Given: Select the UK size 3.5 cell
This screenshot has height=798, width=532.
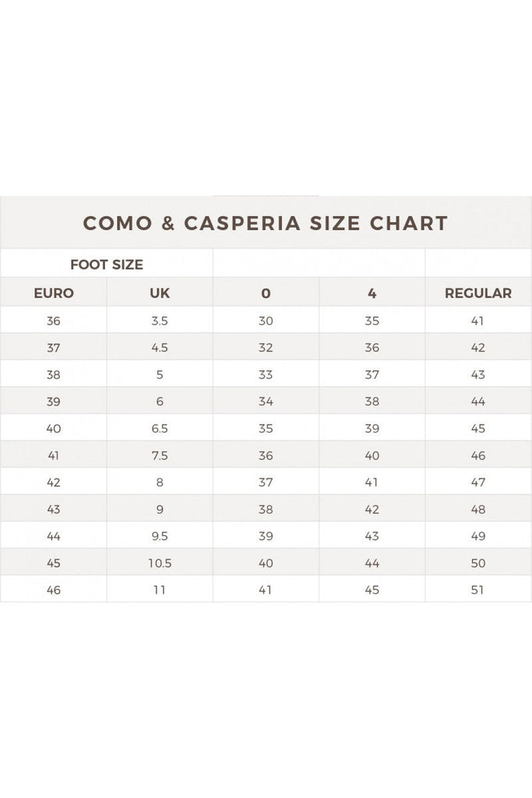Looking at the screenshot, I should tap(160, 320).
